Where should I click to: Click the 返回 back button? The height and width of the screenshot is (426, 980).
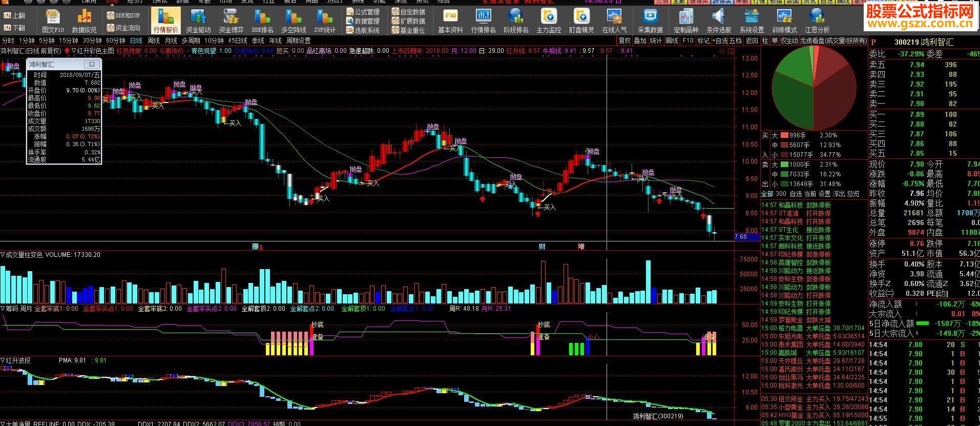pos(752,40)
